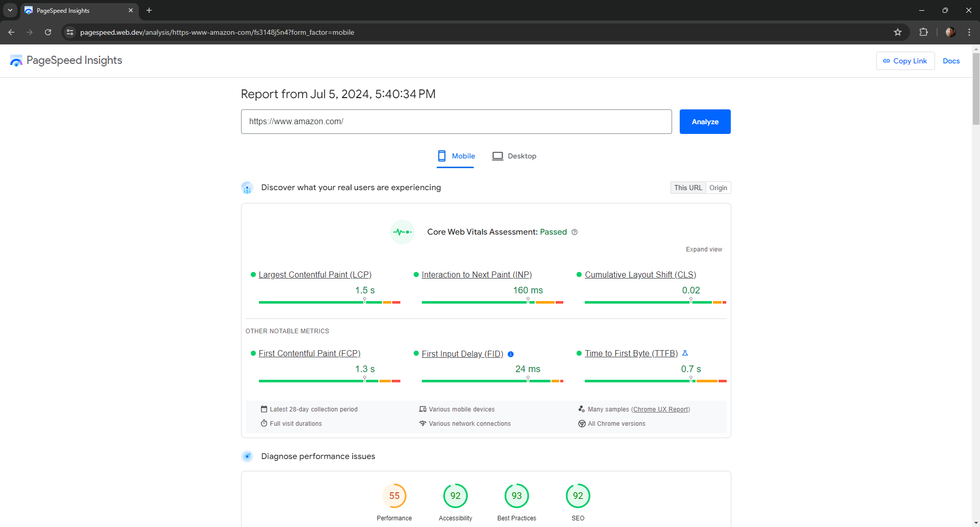The height and width of the screenshot is (527, 980).
Task: Open the Chrome profile avatar
Action: pos(950,32)
